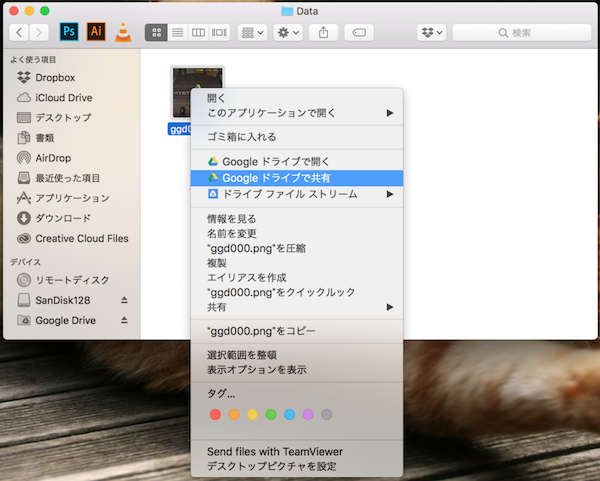
Task: Open the gear action menu
Action: [x=288, y=33]
